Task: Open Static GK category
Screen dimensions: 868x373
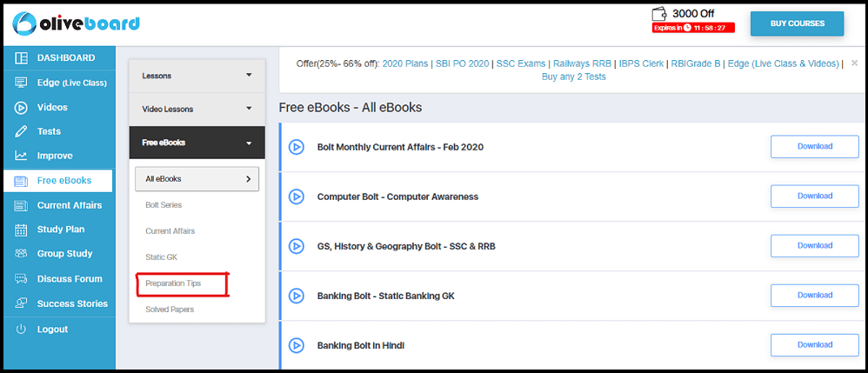Action: tap(161, 257)
